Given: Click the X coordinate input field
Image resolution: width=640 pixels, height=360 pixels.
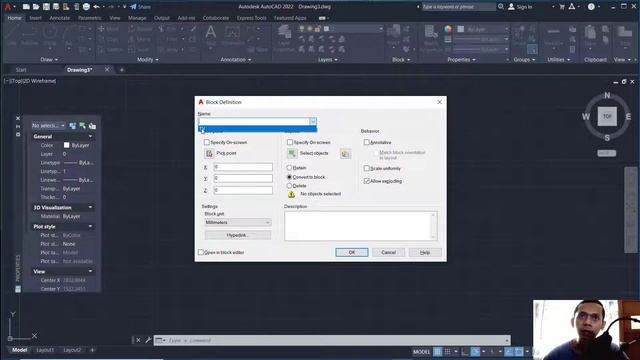Looking at the screenshot, I should pyautogui.click(x=243, y=167).
